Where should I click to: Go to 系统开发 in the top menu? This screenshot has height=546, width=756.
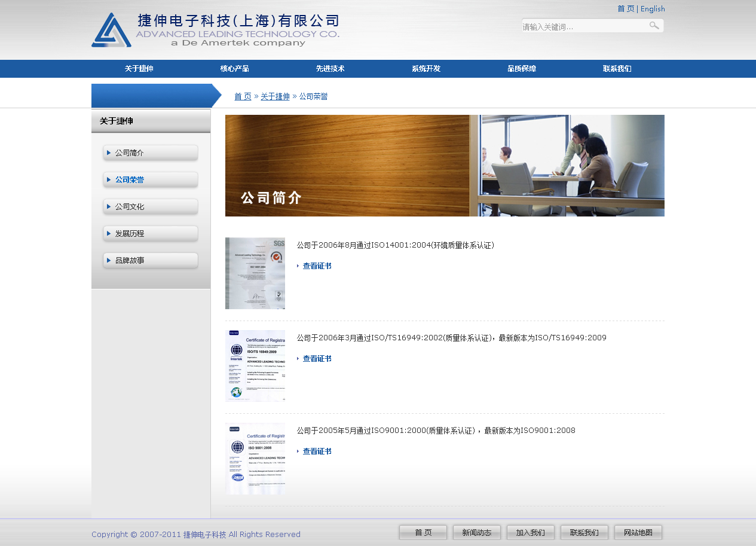pos(426,69)
